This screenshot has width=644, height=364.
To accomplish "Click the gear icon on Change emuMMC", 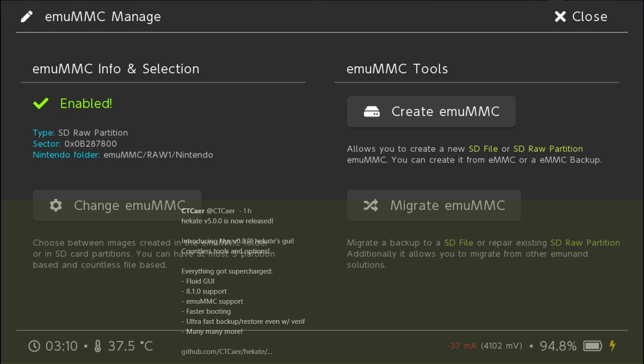I will 56,205.
